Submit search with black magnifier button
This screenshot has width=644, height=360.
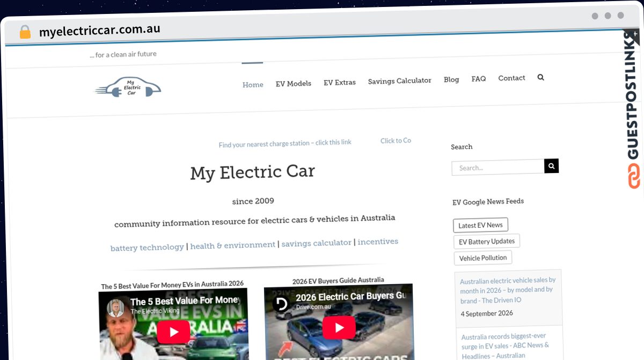(x=551, y=166)
